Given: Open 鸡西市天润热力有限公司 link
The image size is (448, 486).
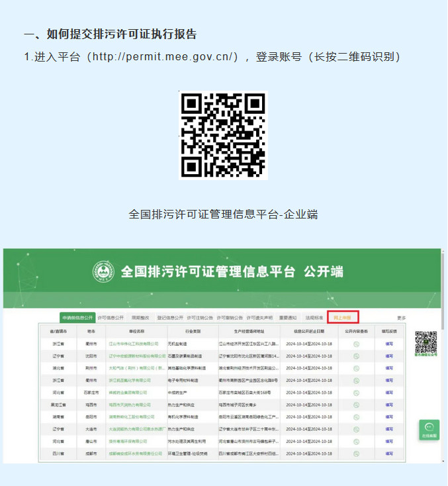Looking at the screenshot, I should (x=130, y=405).
